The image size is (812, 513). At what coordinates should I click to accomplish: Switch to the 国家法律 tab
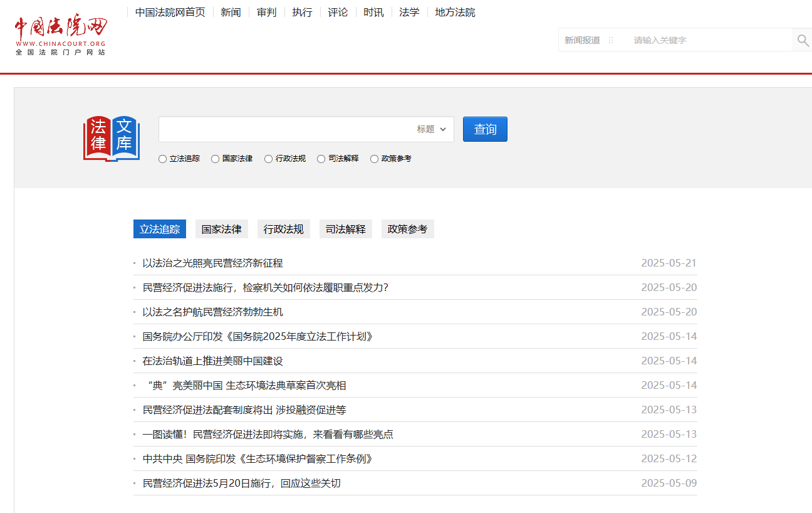coord(221,230)
